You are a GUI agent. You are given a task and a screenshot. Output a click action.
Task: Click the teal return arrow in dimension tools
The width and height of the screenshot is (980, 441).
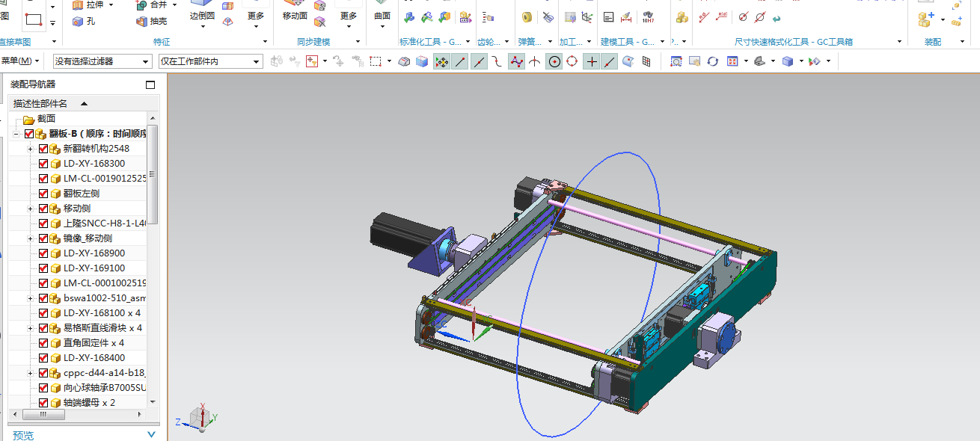point(777,17)
